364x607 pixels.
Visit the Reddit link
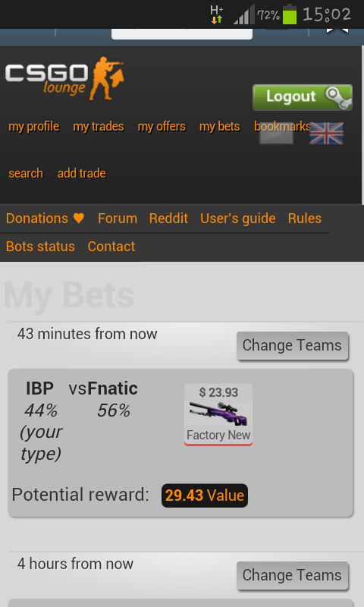point(168,219)
